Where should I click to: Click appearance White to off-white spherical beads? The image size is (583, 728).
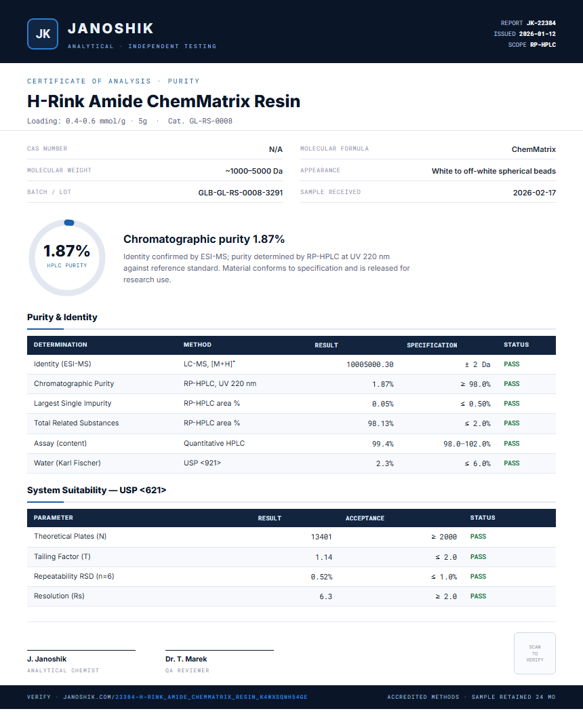494,171
